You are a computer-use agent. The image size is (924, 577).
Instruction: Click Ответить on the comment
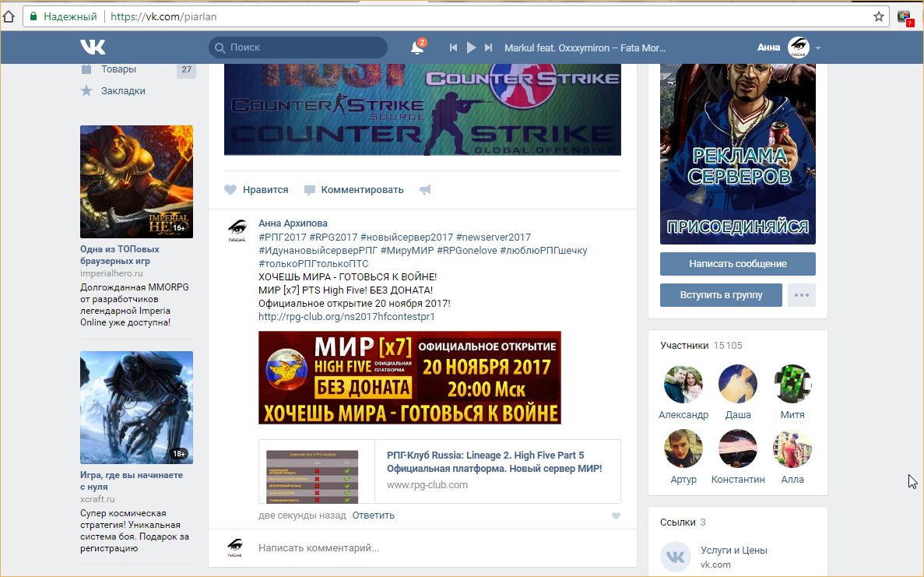pos(374,515)
